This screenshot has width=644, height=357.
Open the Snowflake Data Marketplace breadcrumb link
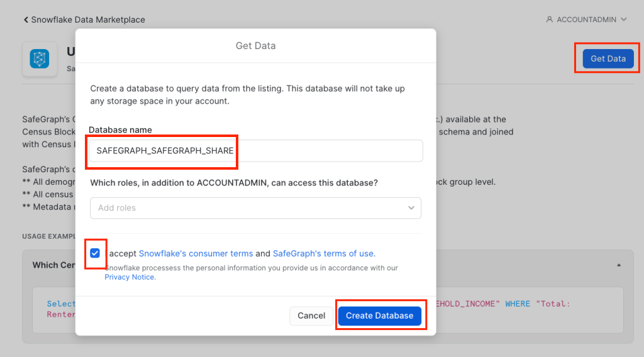[88, 20]
